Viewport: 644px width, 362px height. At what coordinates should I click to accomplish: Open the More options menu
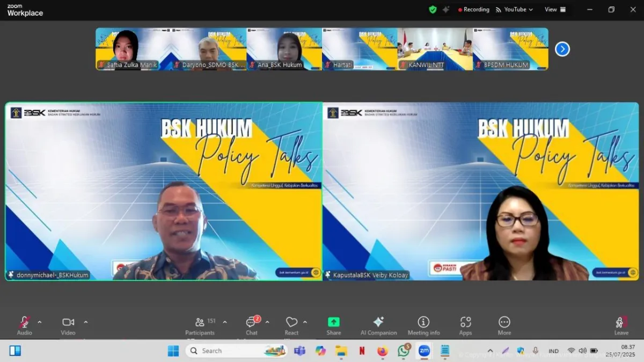504,325
